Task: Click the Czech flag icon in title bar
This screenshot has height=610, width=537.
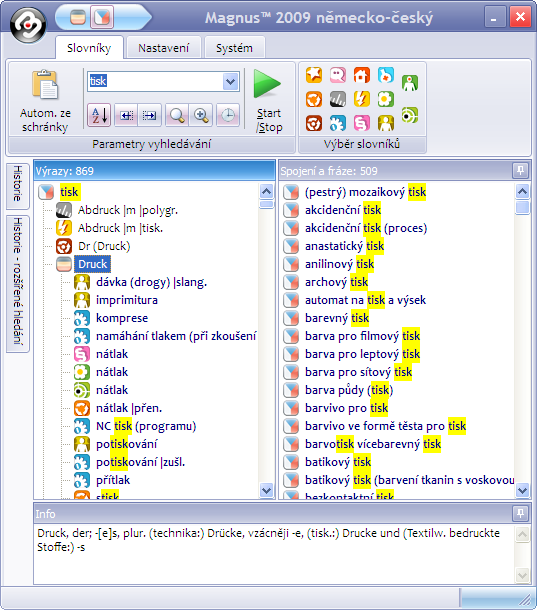Action: 102,17
